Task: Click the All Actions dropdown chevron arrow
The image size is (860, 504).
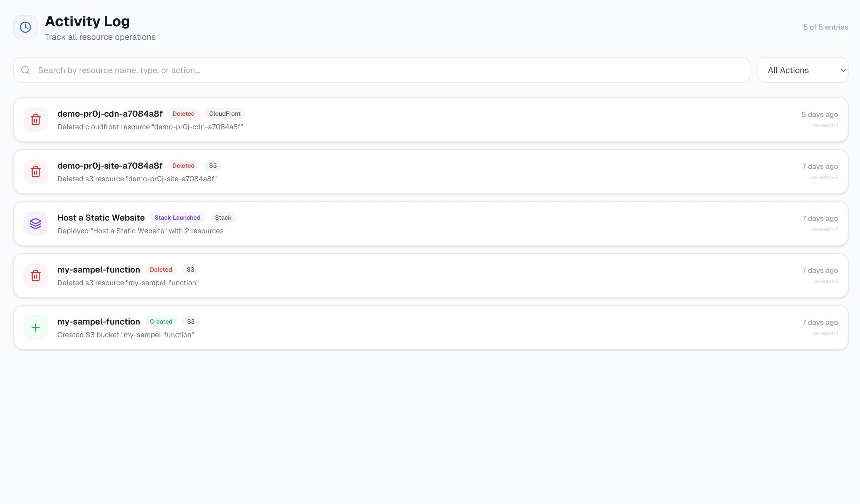Action: [x=843, y=70]
